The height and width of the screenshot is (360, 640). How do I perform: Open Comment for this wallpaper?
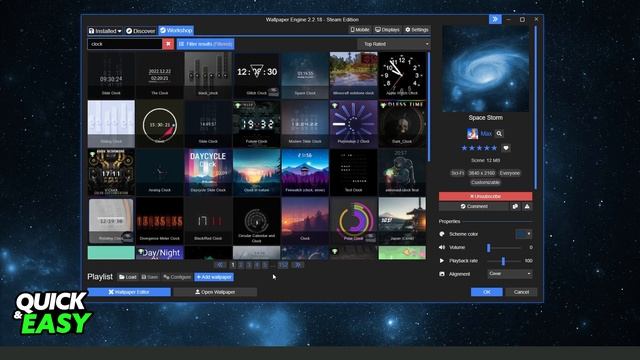474,207
